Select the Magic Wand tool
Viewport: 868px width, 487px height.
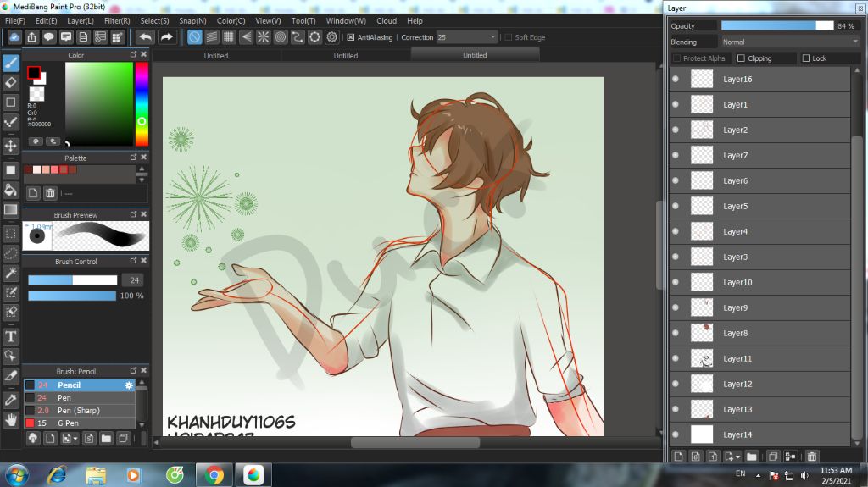click(10, 273)
